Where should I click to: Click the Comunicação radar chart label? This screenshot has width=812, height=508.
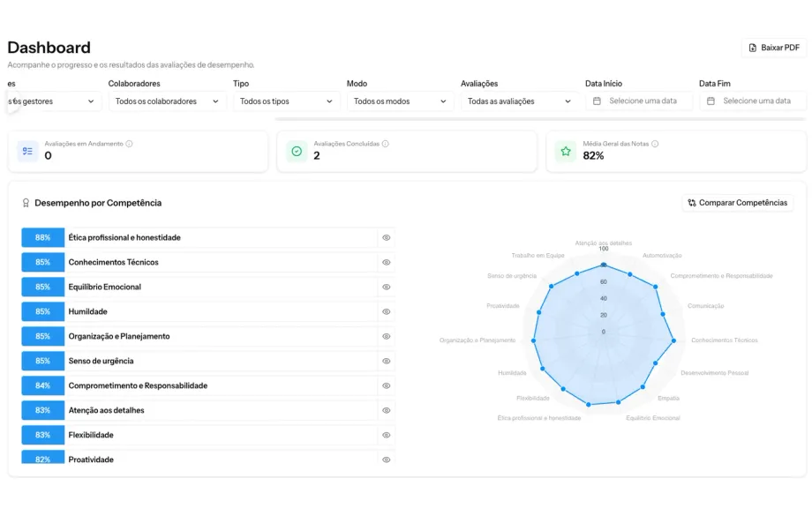(x=705, y=306)
